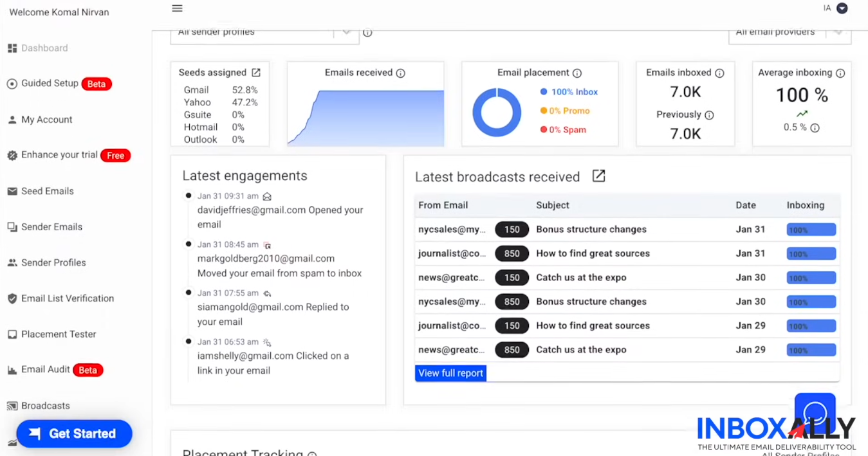Click 100% Inbox legend entry
This screenshot has height=456, width=868.
click(569, 92)
